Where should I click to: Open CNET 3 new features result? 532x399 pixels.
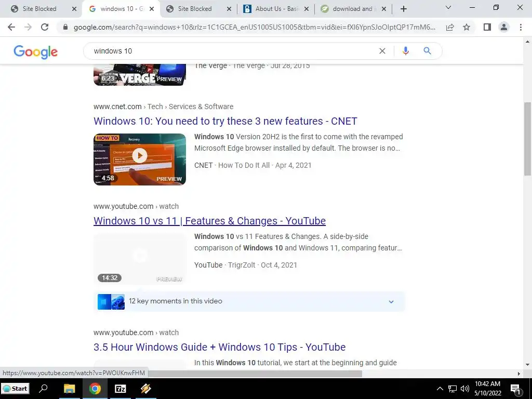coord(225,121)
